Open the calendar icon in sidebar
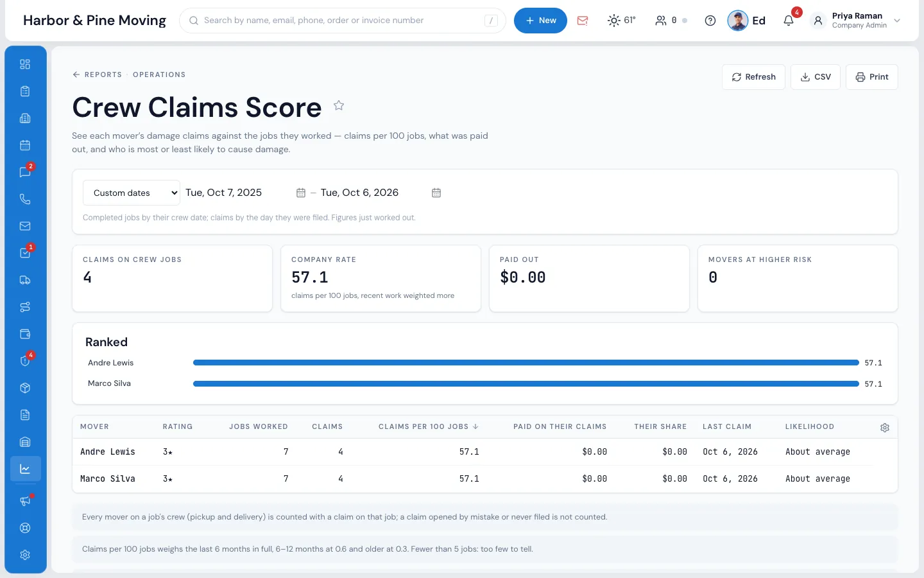This screenshot has height=578, width=924. pyautogui.click(x=25, y=145)
